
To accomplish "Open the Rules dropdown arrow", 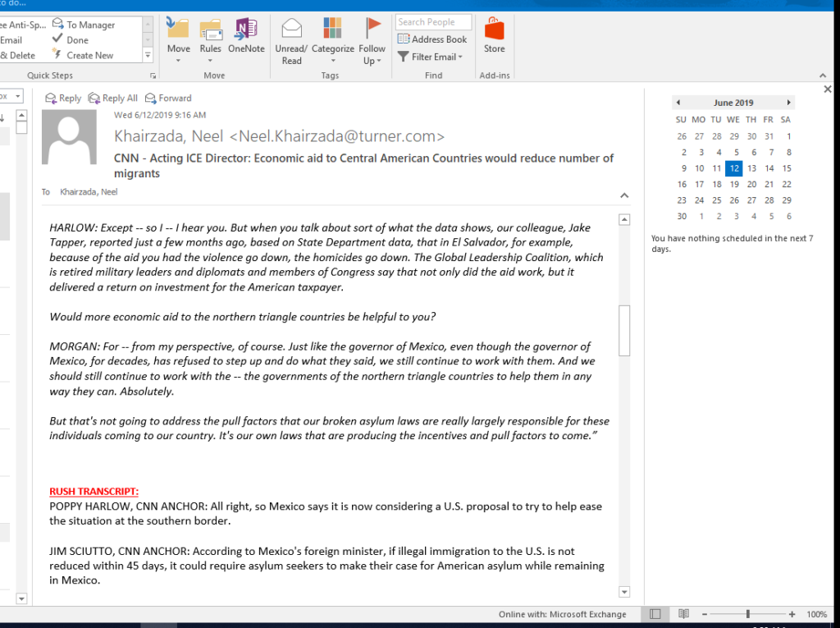I will coord(211,61).
